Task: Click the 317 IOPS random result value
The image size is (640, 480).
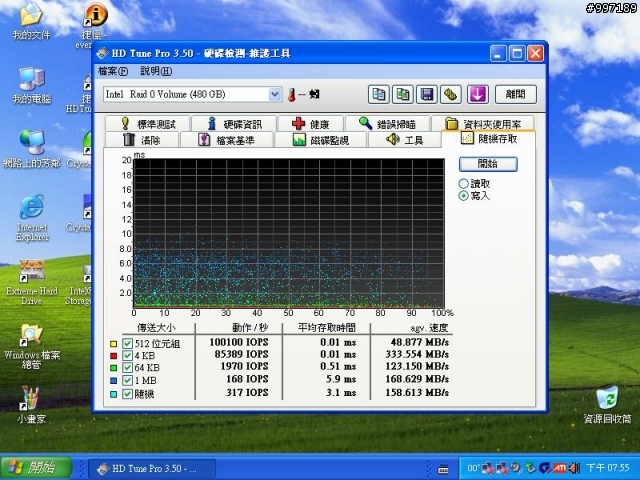Action: 247,393
